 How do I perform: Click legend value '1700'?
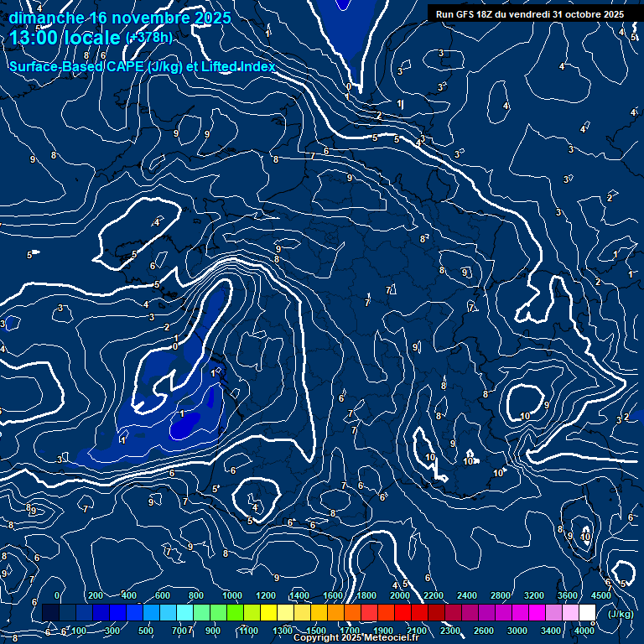pos(350,631)
